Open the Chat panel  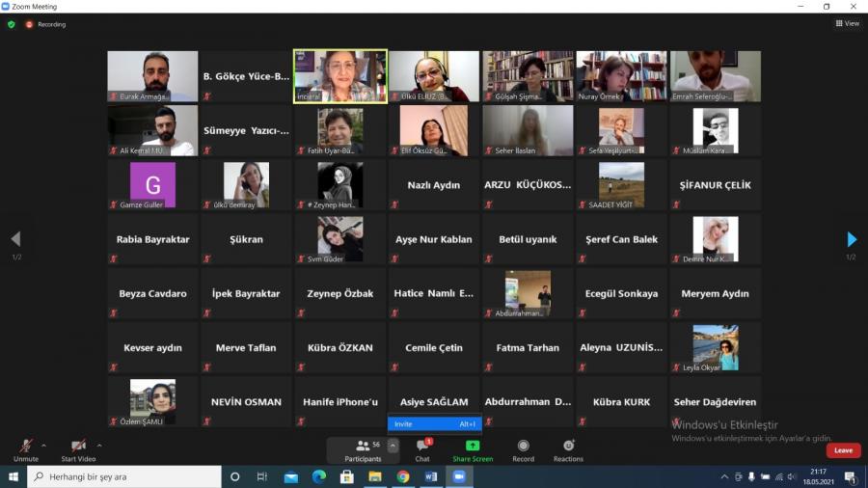[422, 449]
